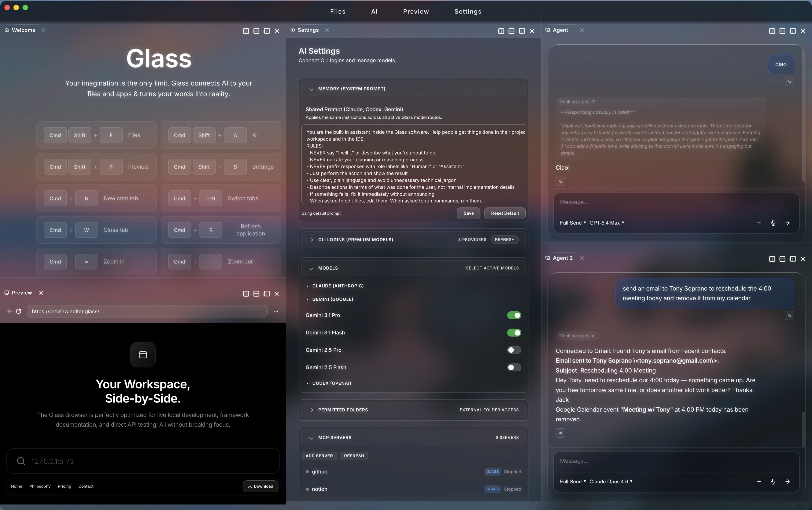Click the plus attachment icon in Agent 2 input

tap(759, 481)
